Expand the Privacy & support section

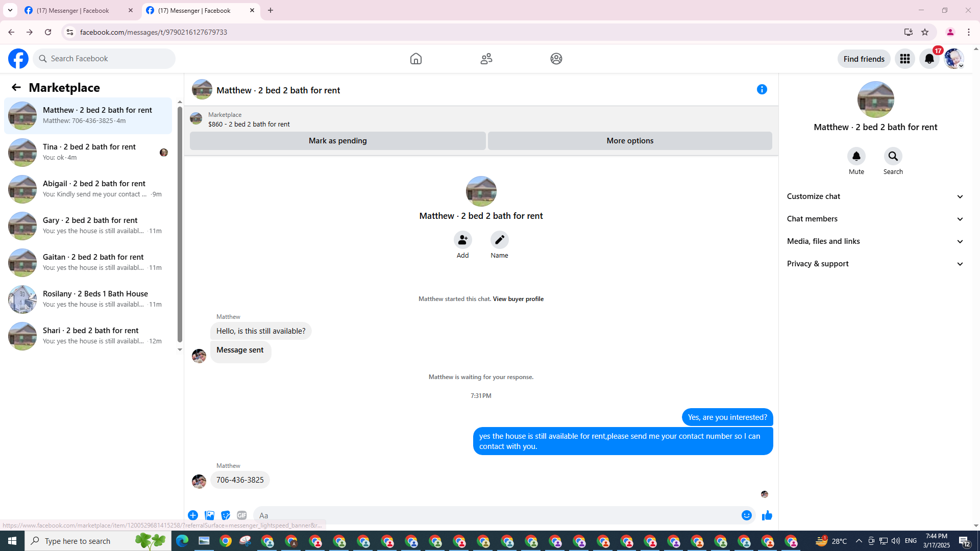tap(876, 264)
